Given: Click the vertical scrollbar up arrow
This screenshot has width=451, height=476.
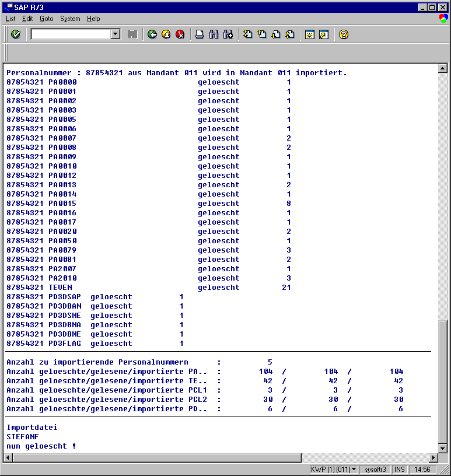Looking at the screenshot, I should point(442,69).
